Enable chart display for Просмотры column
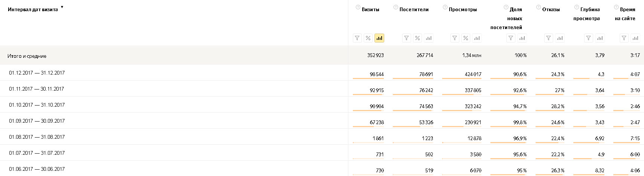Image resolution: width=644 pixels, height=176 pixels. [477, 38]
